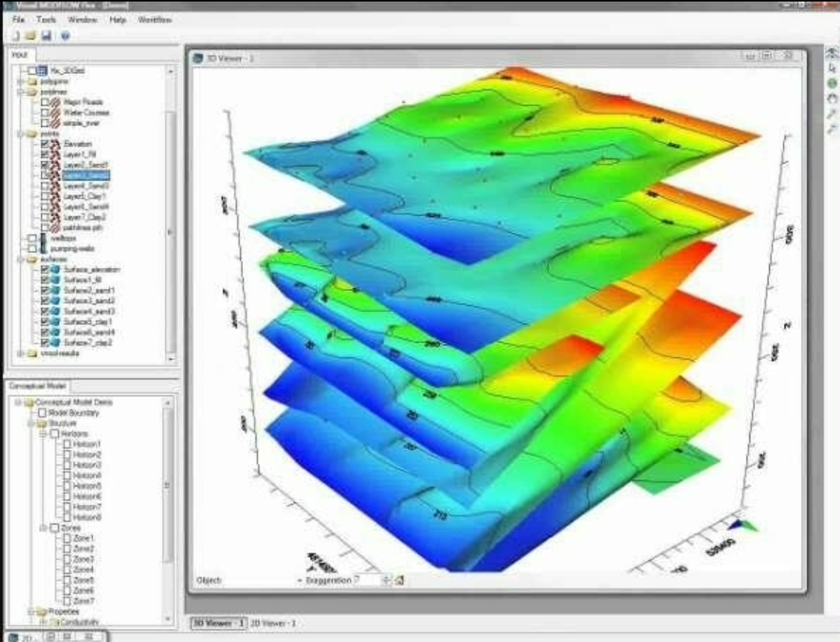Screen dimensions: 840x642
Task: Open the Help menu
Action: [118, 19]
